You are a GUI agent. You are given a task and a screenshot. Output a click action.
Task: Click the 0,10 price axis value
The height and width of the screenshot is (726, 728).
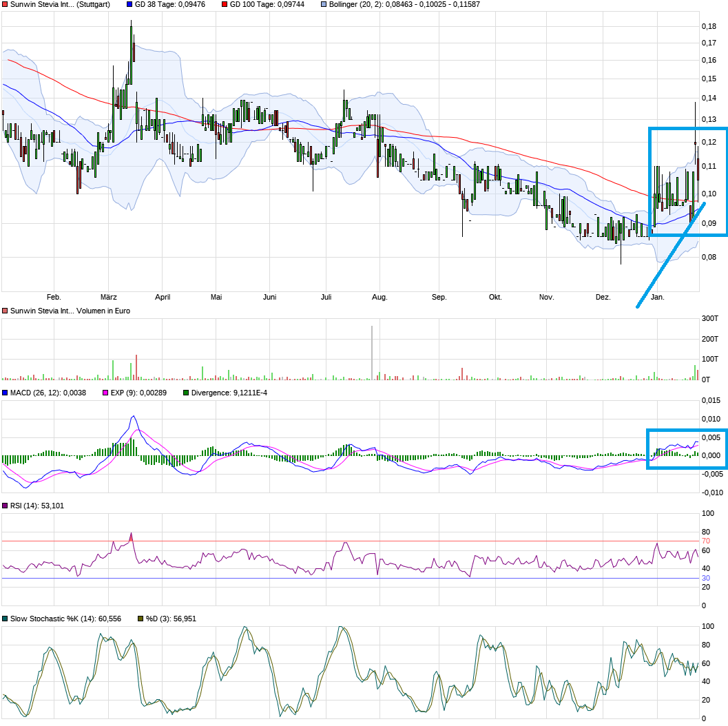pyautogui.click(x=709, y=194)
